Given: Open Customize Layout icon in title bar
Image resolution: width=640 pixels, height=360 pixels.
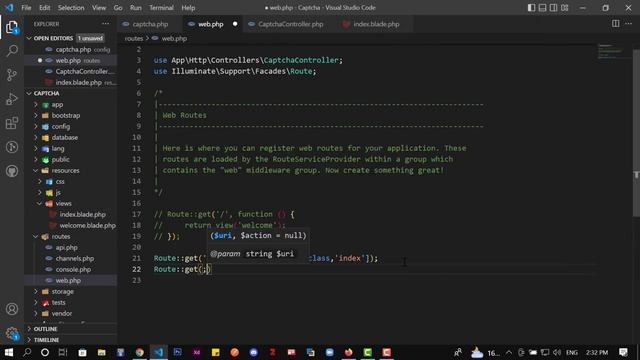Looking at the screenshot, I should point(564,8).
